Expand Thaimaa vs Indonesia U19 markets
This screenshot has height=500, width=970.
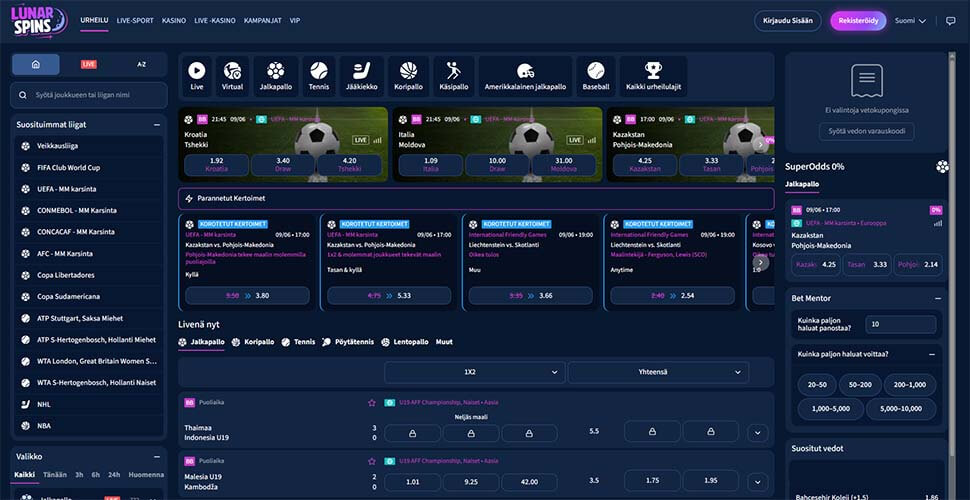(x=758, y=433)
